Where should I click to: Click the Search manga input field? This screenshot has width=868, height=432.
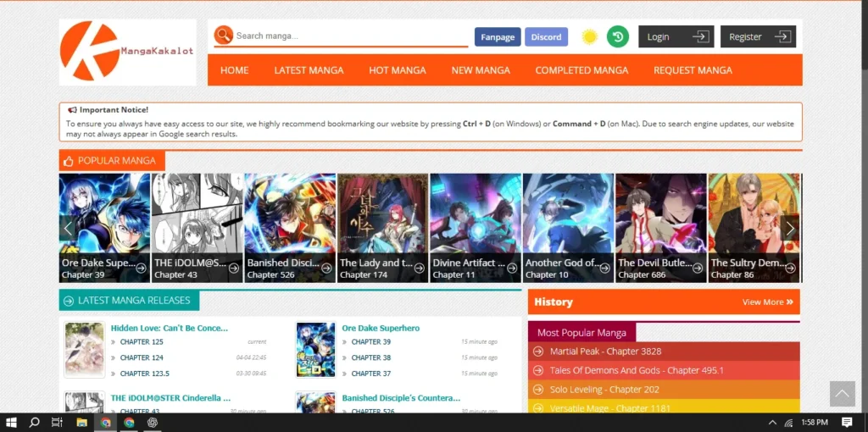pyautogui.click(x=349, y=36)
